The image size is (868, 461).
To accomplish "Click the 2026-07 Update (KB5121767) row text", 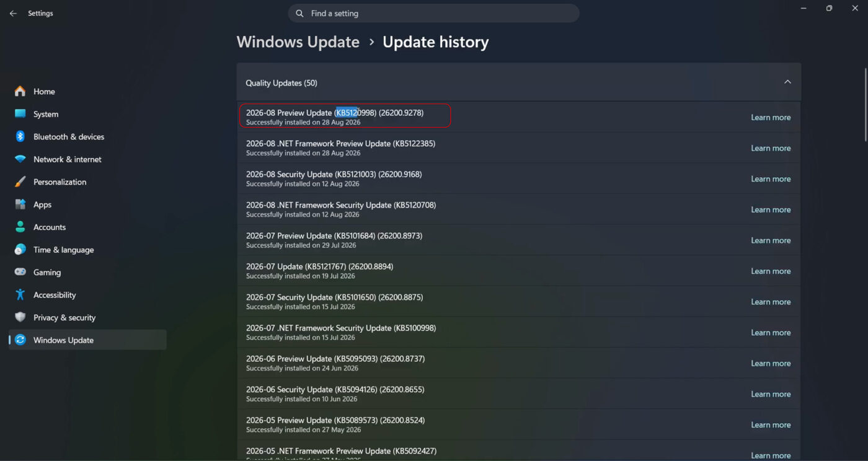I will (319, 266).
